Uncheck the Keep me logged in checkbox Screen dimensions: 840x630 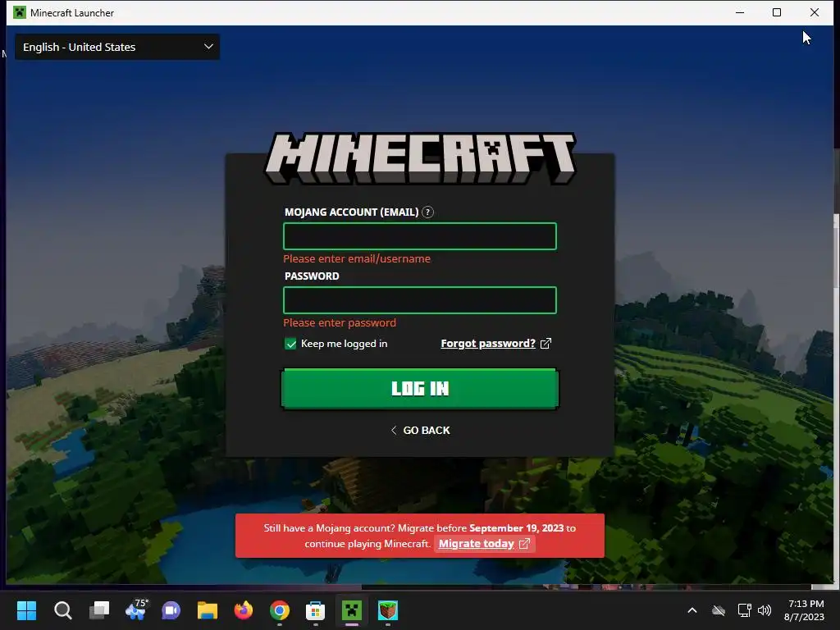point(290,344)
